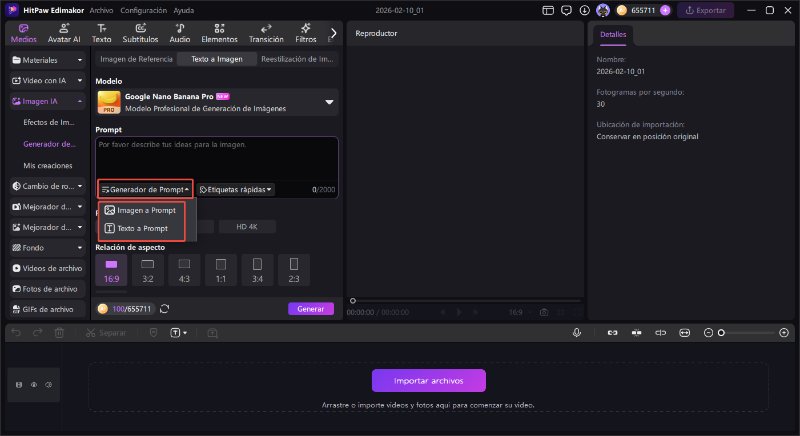This screenshot has height=436, width=800.
Task: Open the Configuración menu
Action: 143,10
